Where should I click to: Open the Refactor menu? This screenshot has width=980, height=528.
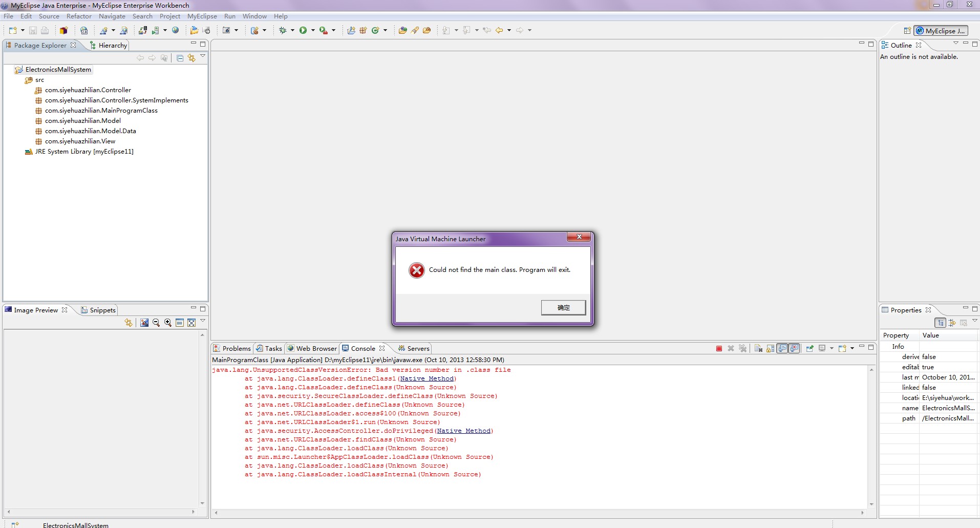click(x=79, y=16)
